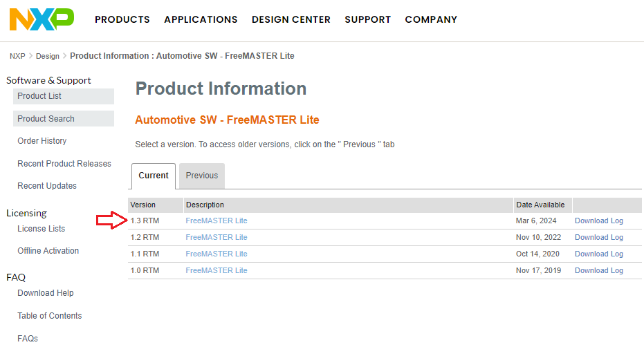Open Product List in sidebar

click(x=39, y=96)
